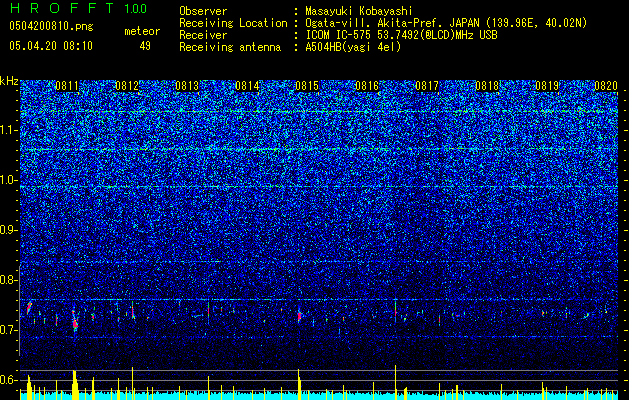This screenshot has width=629, height=400.
Task: Click the 0818 time marker
Action: [487, 86]
